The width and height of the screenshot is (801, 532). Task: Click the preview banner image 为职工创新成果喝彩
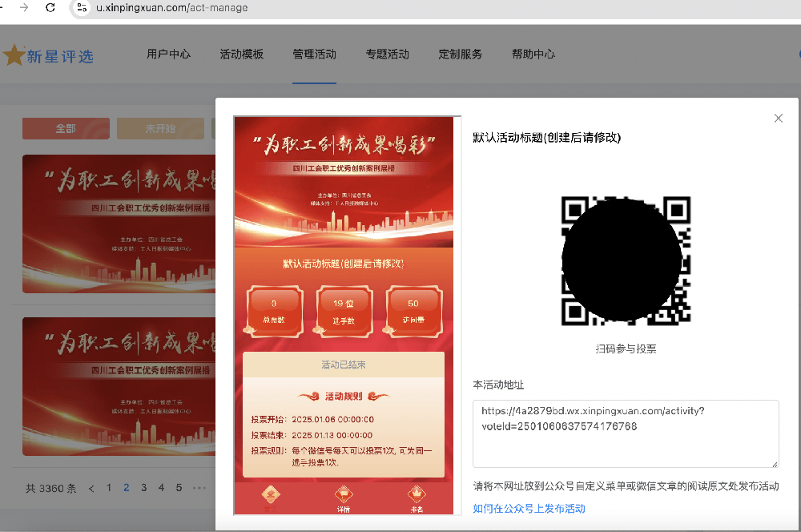tap(344, 183)
